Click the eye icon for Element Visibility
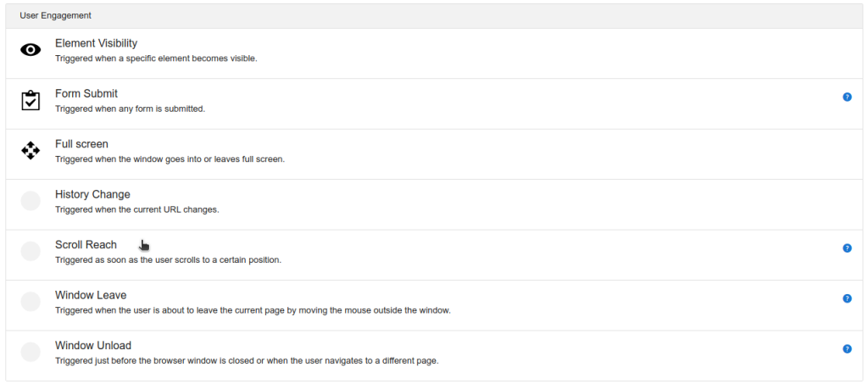Viewport: 868px width, 384px height. point(31,51)
